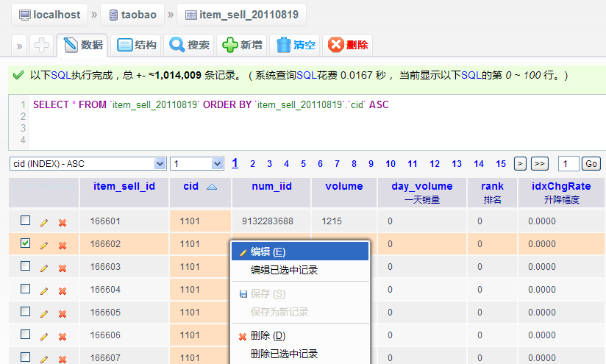Click pencil edit icon for row 166605

pyautogui.click(x=44, y=313)
